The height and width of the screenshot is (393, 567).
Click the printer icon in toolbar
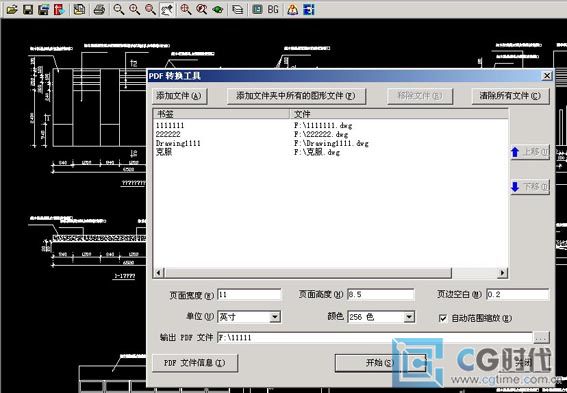(99, 9)
